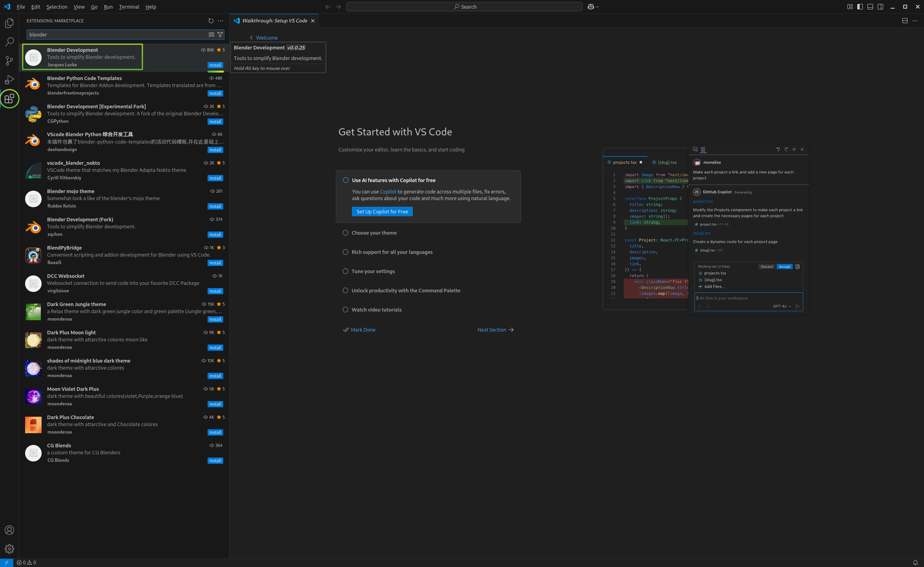Screen dimensions: 924x567
Task: Open the vscode_blender_nokto extension entry
Action: click(x=124, y=170)
